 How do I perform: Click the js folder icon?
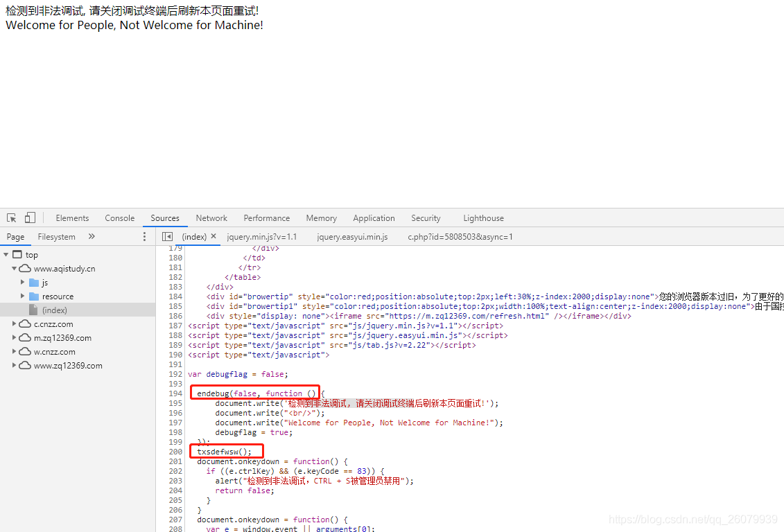coord(34,282)
